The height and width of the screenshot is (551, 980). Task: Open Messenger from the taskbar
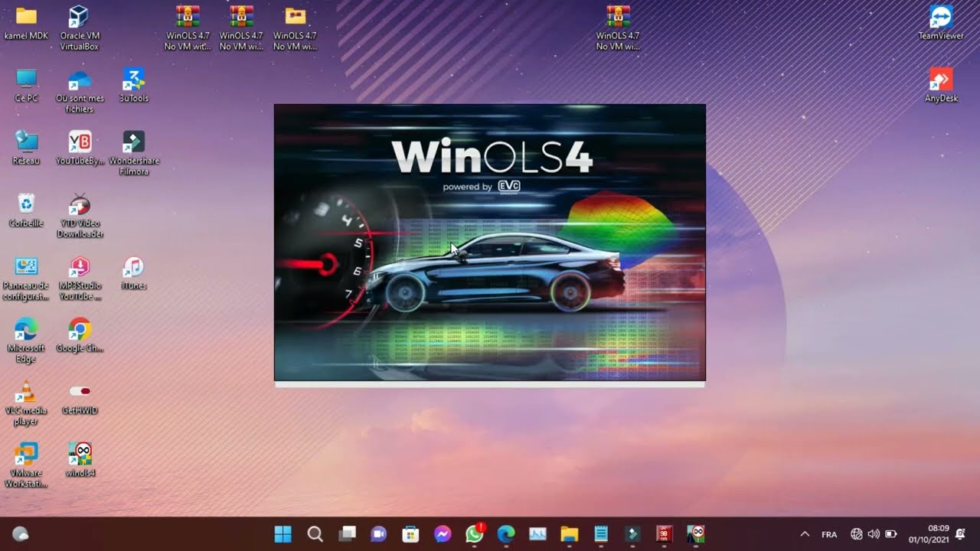click(443, 534)
